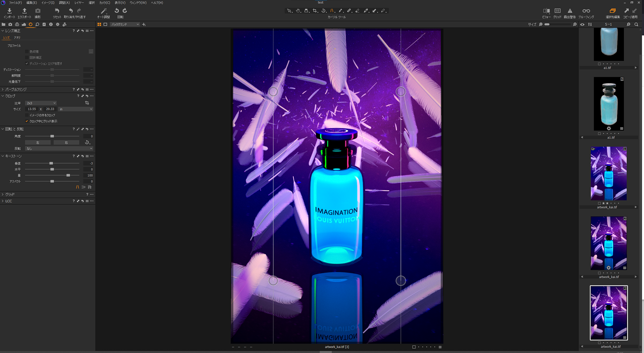Select the Pan hand cursor tool
The height and width of the screenshot is (353, 644).
point(298,11)
